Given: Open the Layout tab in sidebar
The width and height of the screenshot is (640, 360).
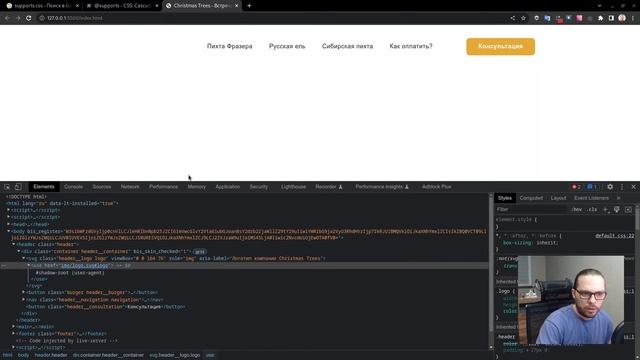Looking at the screenshot, I should pos(558,198).
